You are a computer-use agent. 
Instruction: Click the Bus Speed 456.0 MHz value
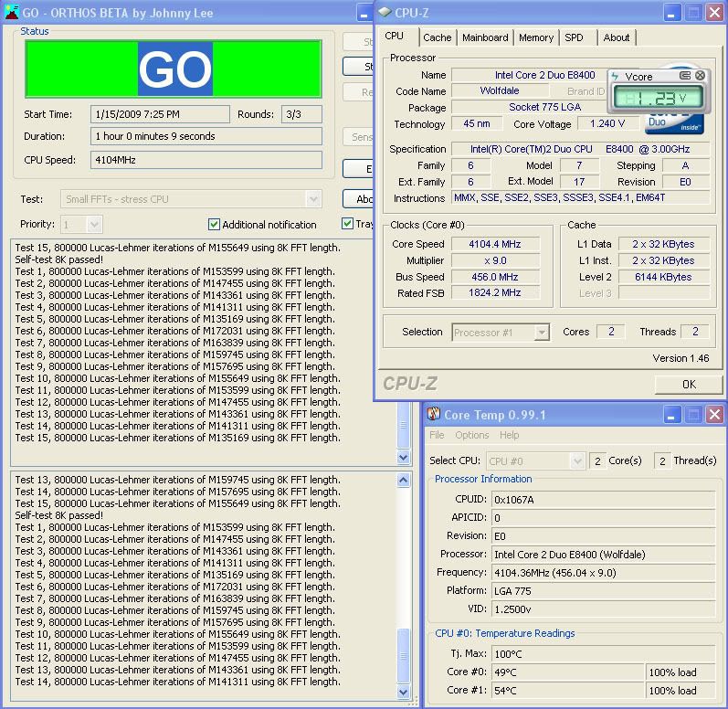(495, 277)
